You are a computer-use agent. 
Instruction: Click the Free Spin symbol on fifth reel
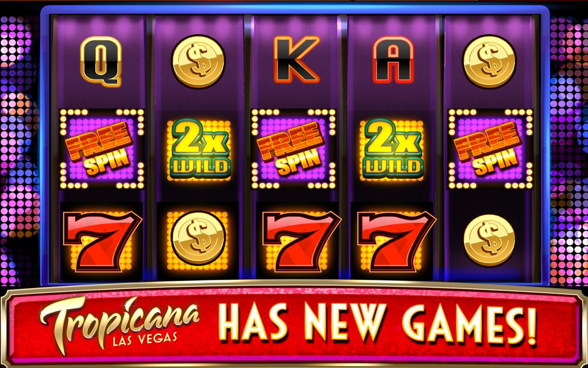491,149
